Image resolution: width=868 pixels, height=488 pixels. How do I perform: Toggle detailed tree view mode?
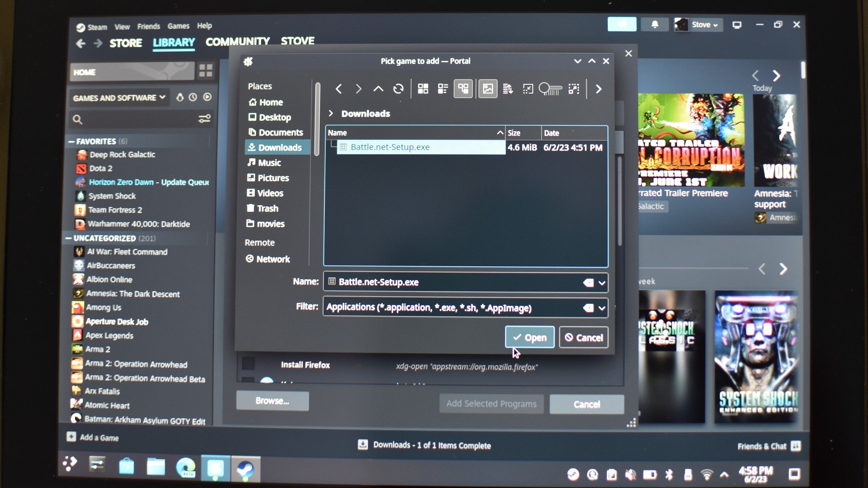coord(463,89)
